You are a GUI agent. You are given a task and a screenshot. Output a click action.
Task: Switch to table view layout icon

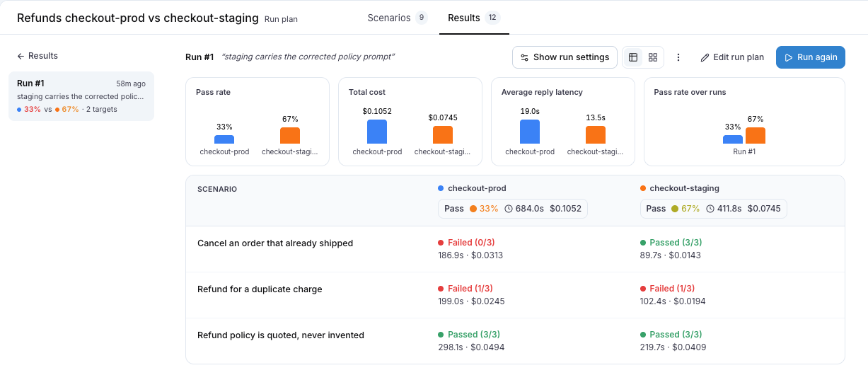(633, 57)
